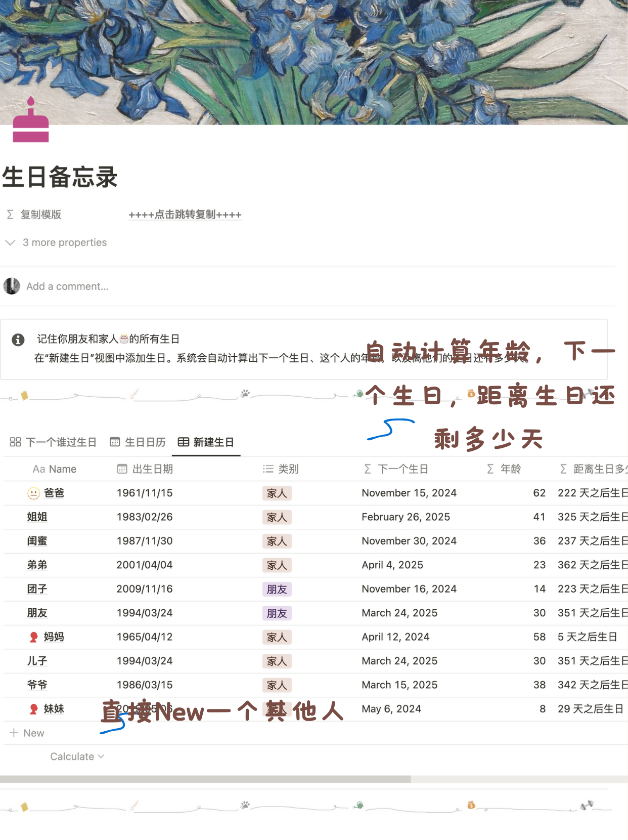Image resolution: width=628 pixels, height=840 pixels.
Task: Click the horizontal scrollbar below the table
Action: pyautogui.click(x=205, y=779)
